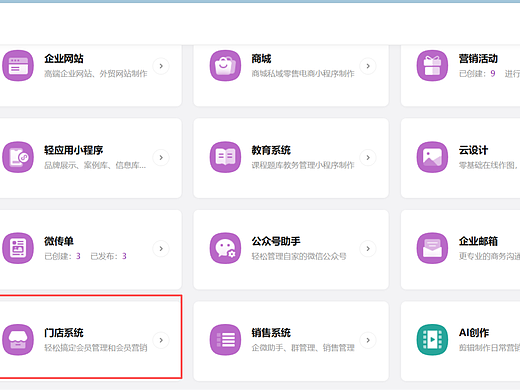520x390 pixels.
Task: Click the 销售系统 list icon
Action: 225,340
